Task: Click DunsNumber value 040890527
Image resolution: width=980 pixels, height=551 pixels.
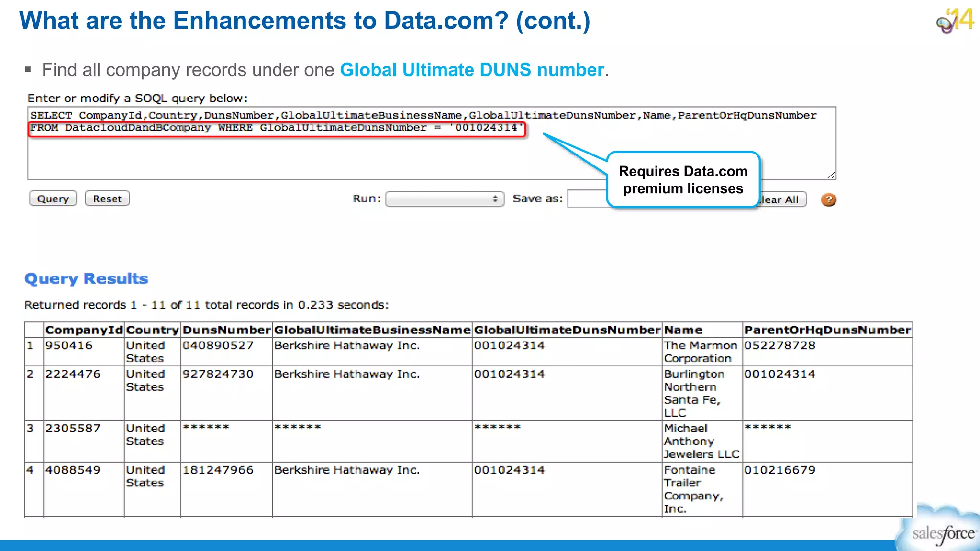Action: 218,345
